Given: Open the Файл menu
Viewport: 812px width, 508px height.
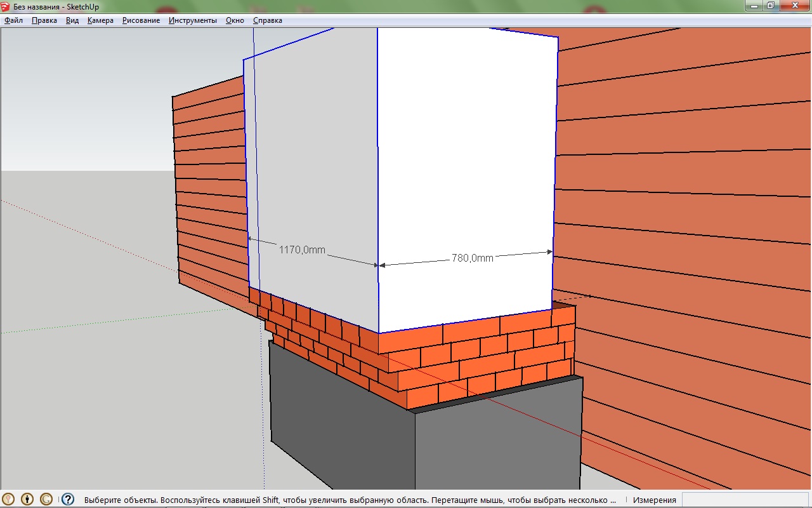Looking at the screenshot, I should (13, 20).
